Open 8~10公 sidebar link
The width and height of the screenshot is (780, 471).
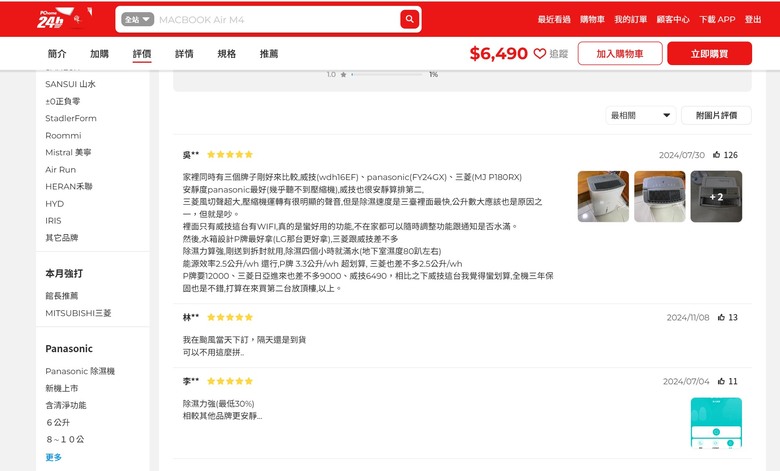point(65,439)
